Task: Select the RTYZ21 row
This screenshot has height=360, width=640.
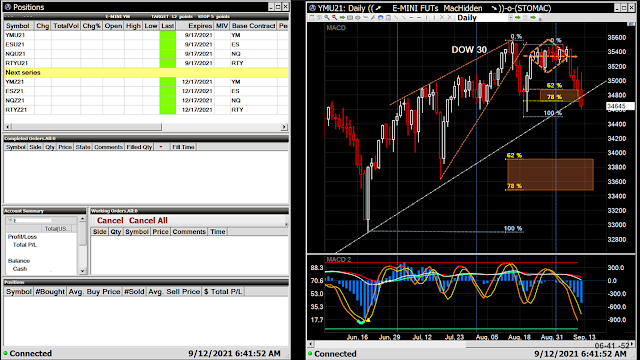Action: (x=146, y=110)
